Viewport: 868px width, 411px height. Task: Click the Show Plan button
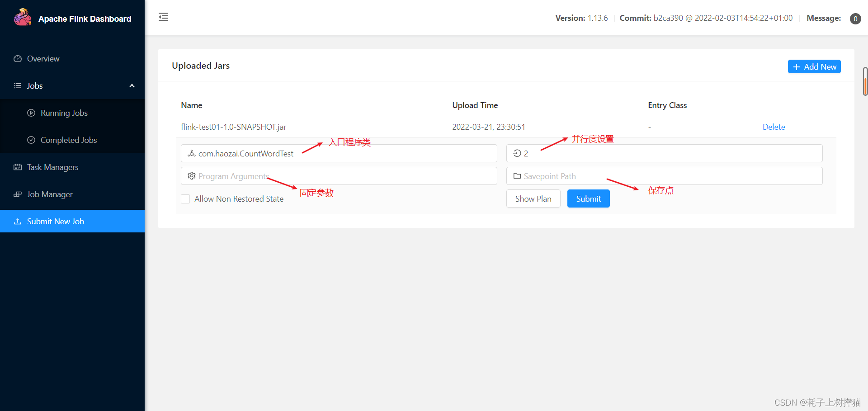click(533, 199)
